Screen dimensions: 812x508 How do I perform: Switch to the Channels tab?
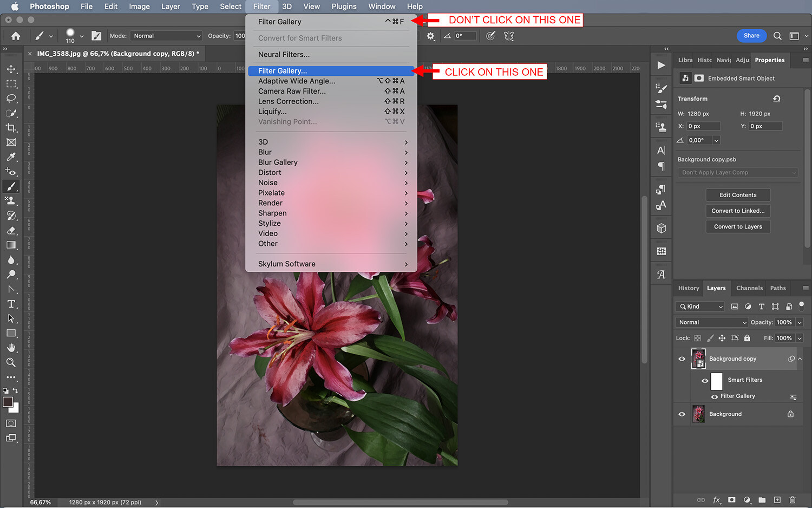(x=749, y=288)
